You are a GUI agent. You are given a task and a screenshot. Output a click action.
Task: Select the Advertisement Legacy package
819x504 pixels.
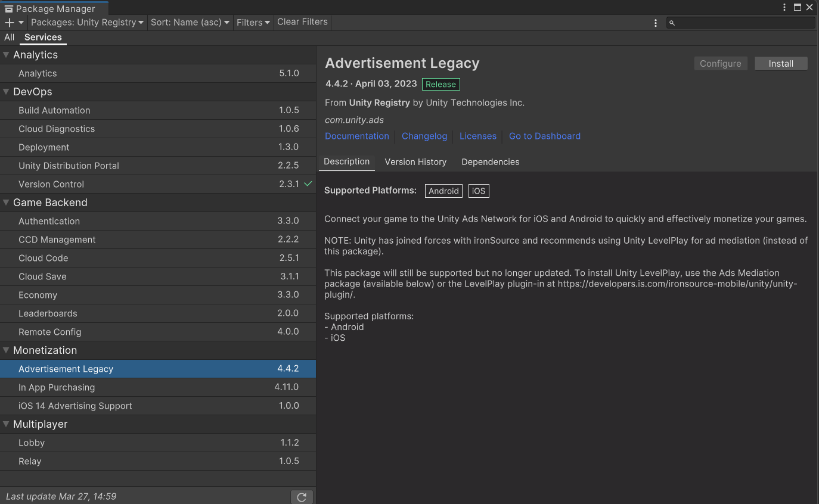pyautogui.click(x=158, y=369)
